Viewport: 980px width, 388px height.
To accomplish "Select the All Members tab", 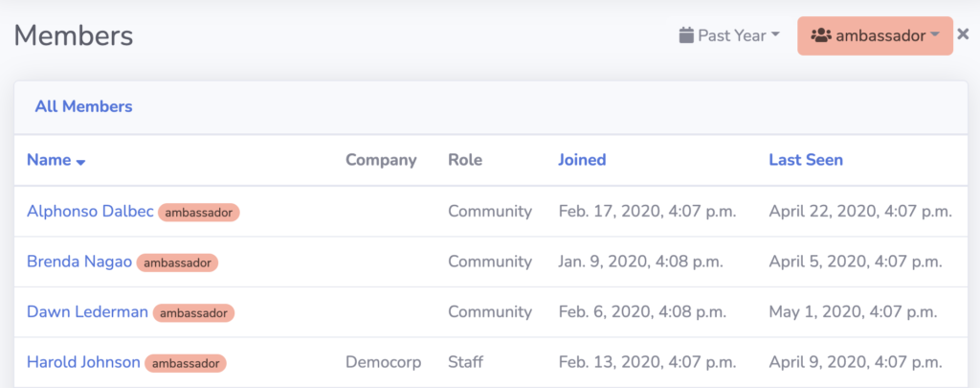I will (84, 106).
